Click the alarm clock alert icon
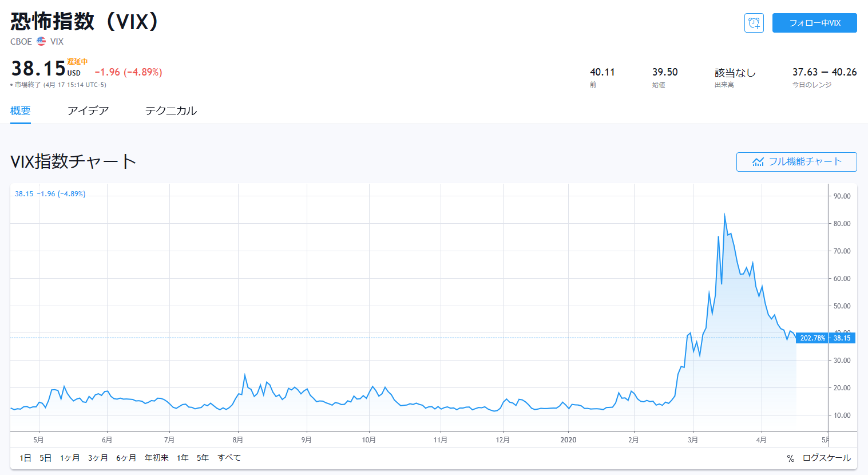 pyautogui.click(x=754, y=23)
